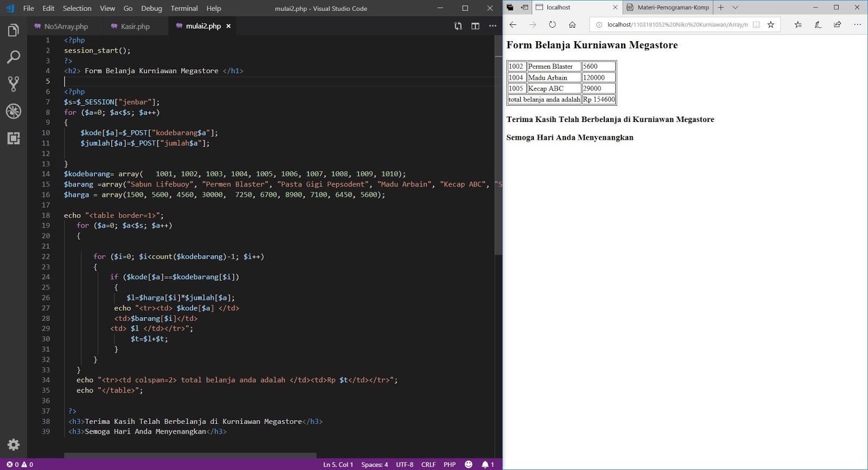The image size is (868, 470).
Task: Click Spaces: 4 indentation setting
Action: point(374,465)
